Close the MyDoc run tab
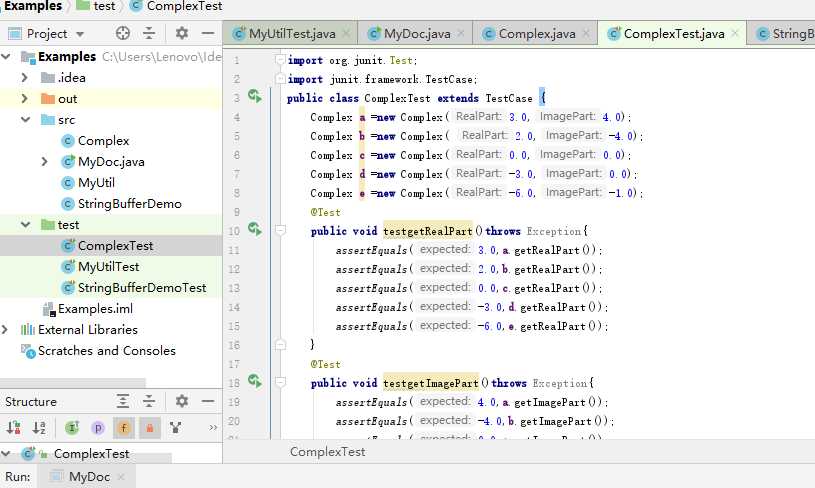The width and height of the screenshot is (815, 488). click(121, 477)
